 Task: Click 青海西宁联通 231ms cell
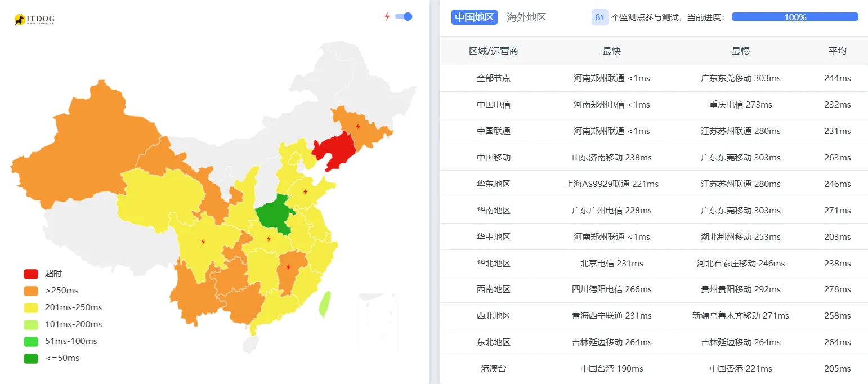[612, 316]
